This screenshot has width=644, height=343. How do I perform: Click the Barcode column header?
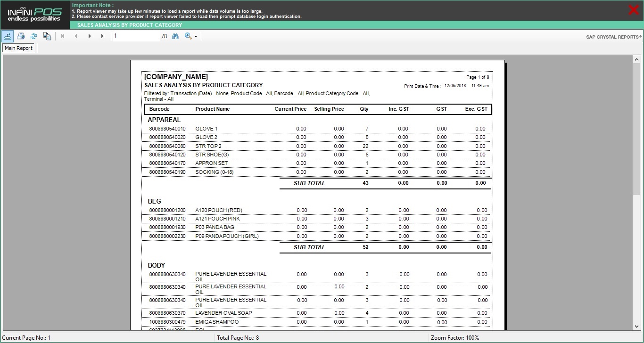click(x=159, y=109)
